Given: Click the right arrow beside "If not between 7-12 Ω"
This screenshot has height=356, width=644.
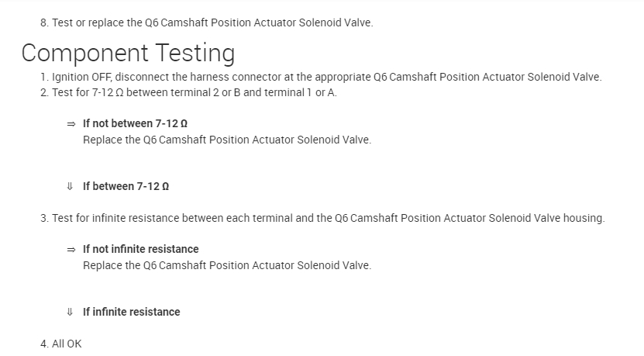Looking at the screenshot, I should tap(71, 124).
